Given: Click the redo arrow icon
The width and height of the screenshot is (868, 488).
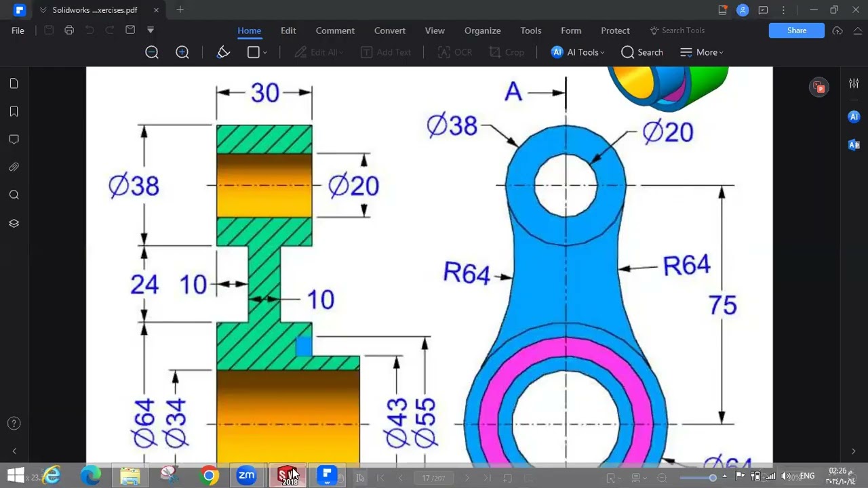Looking at the screenshot, I should click(109, 30).
